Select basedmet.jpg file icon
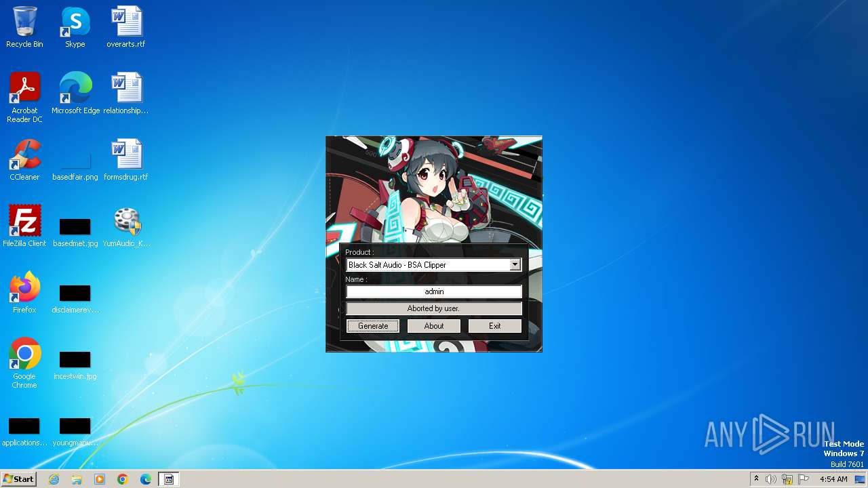The height and width of the screenshot is (488, 868). 75,231
